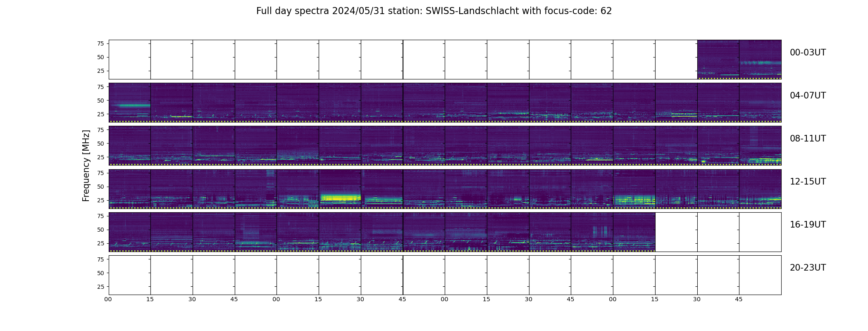Click the "25" tick label of the 04-07UT row
The image size is (868, 331).
100,114
